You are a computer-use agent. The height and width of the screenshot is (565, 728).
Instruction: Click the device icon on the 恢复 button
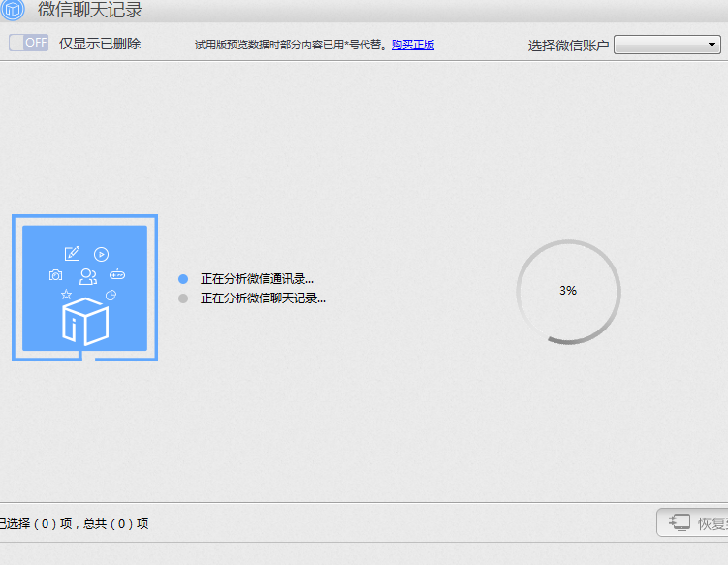click(x=680, y=522)
